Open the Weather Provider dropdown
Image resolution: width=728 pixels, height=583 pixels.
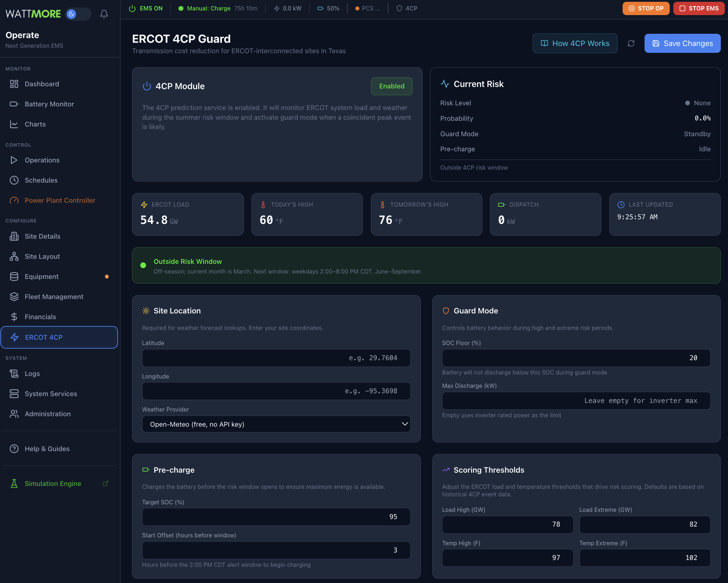[x=276, y=424]
